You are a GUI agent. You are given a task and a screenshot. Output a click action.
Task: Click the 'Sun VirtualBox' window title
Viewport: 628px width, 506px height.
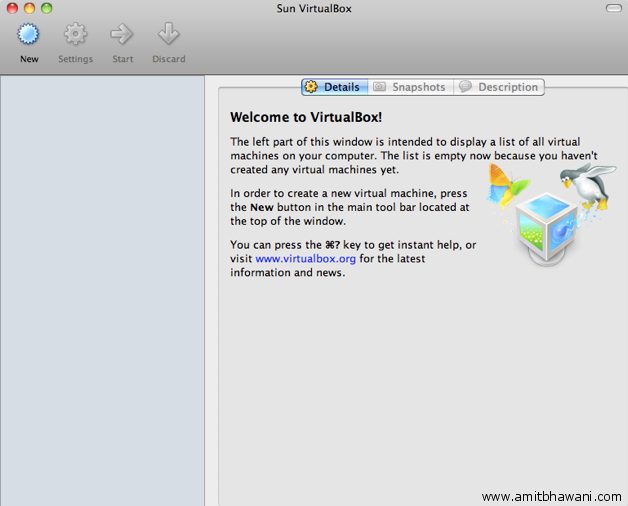[x=314, y=8]
